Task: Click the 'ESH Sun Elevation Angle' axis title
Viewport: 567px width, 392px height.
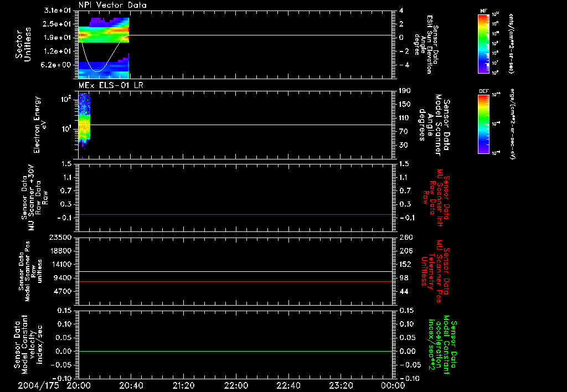Action: coord(426,44)
